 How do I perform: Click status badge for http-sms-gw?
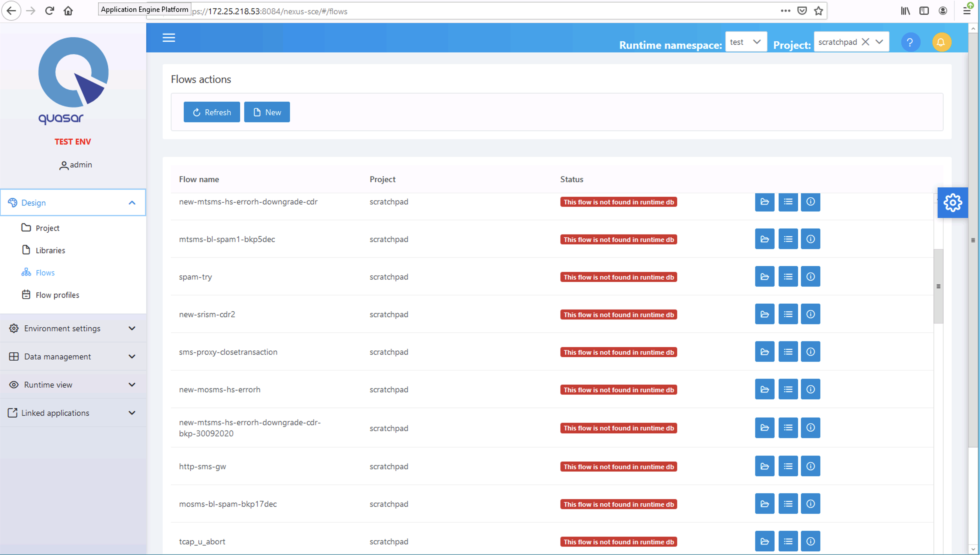(x=619, y=467)
